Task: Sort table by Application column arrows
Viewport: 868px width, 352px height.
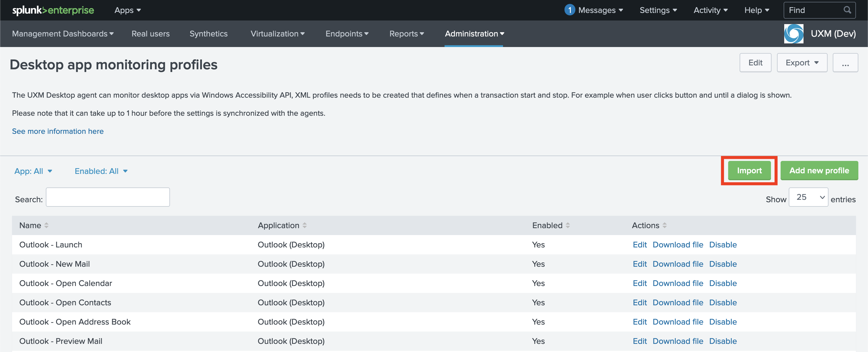Action: click(304, 225)
